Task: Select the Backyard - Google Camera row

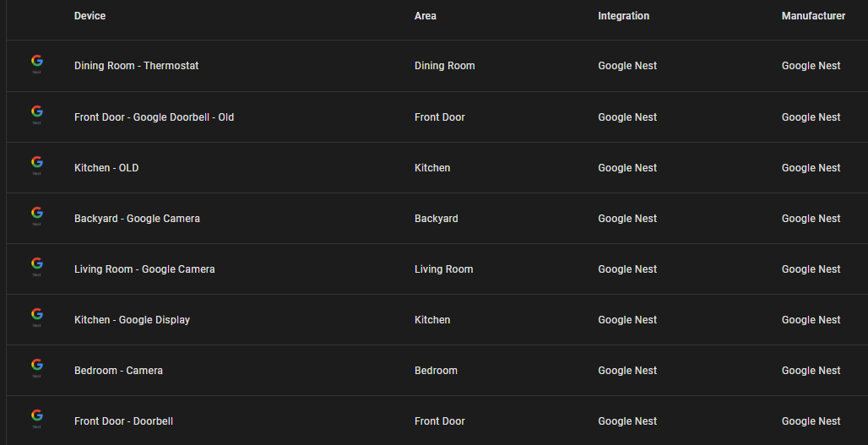Action: click(x=137, y=219)
